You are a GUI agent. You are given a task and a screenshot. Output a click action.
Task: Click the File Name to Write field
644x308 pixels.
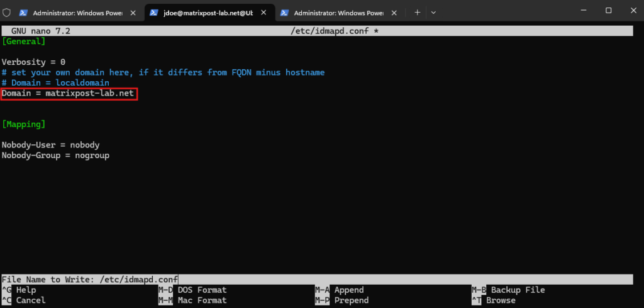click(317, 280)
